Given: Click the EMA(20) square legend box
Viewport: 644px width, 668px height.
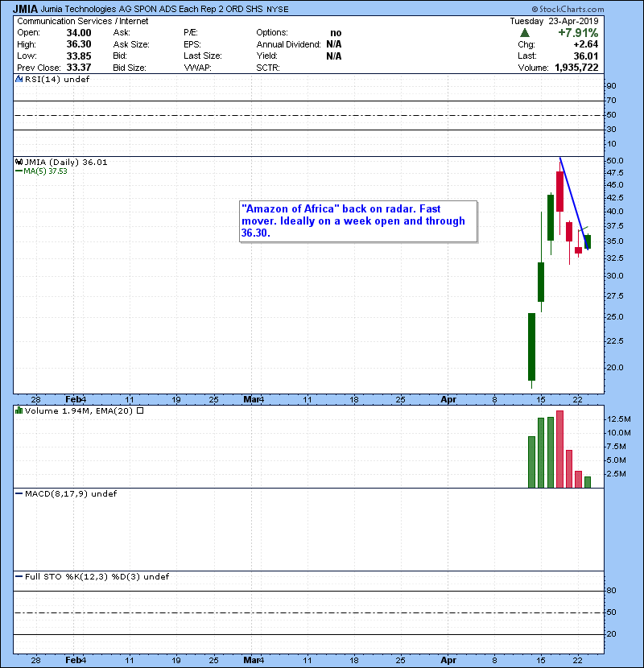Looking at the screenshot, I should (x=140, y=410).
